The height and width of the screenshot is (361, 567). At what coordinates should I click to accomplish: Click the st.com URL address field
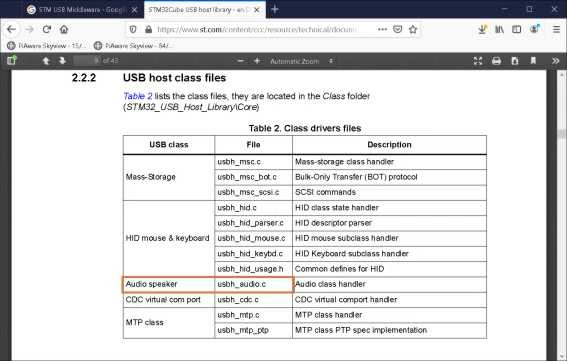(257, 29)
